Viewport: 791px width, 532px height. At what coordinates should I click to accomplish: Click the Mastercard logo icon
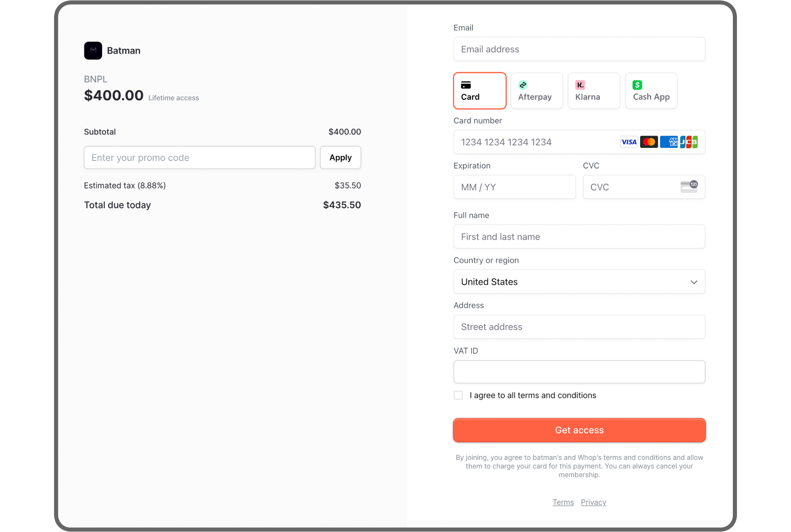[649, 142]
